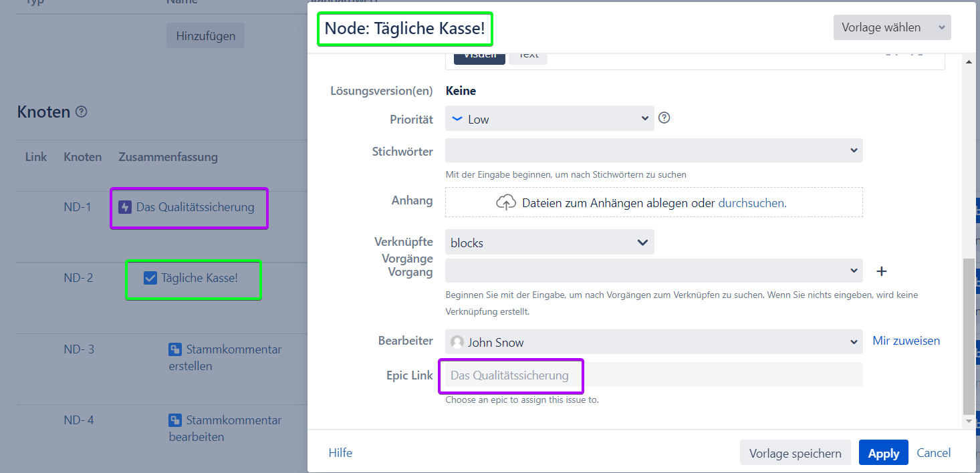Click the sub-task icon for Stammkommentar bearbeiten

tap(175, 420)
